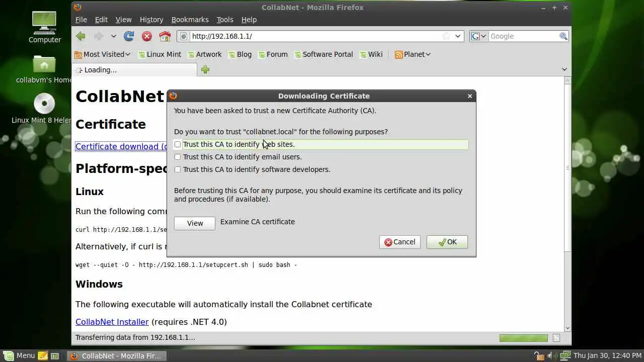Image resolution: width=644 pixels, height=362 pixels.
Task: Click the Firefox icon in window title bar
Action: click(77, 7)
